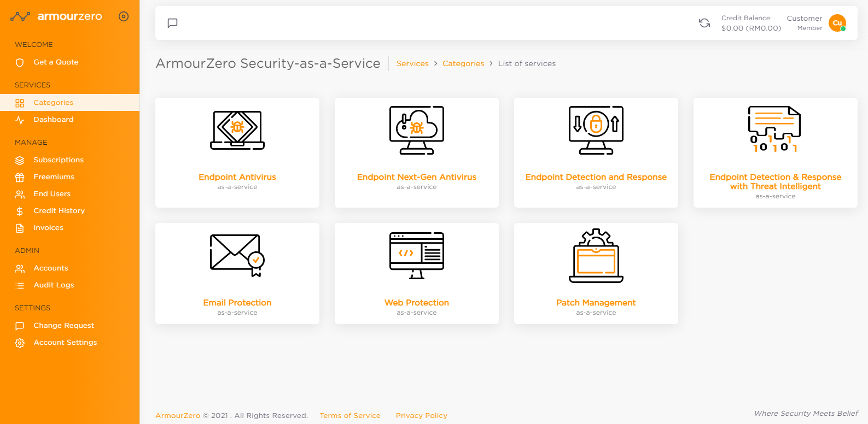Click the document icon beside Invoices
This screenshot has width=868, height=424.
pyautogui.click(x=20, y=228)
